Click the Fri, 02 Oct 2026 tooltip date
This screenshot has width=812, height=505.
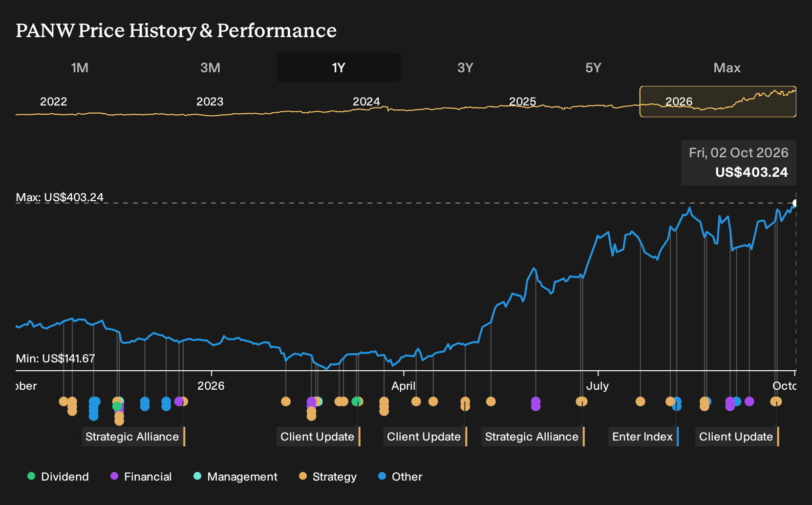click(x=739, y=153)
